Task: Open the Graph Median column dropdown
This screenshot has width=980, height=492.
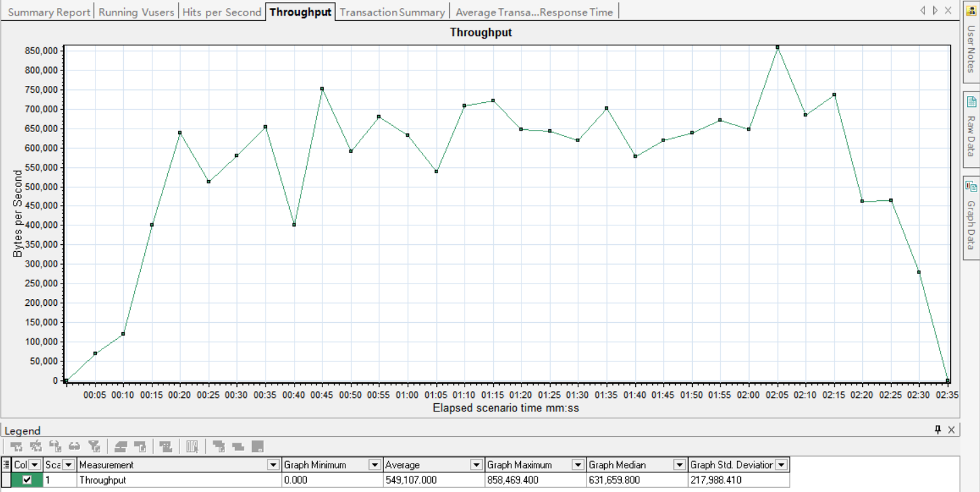Action: [x=679, y=465]
